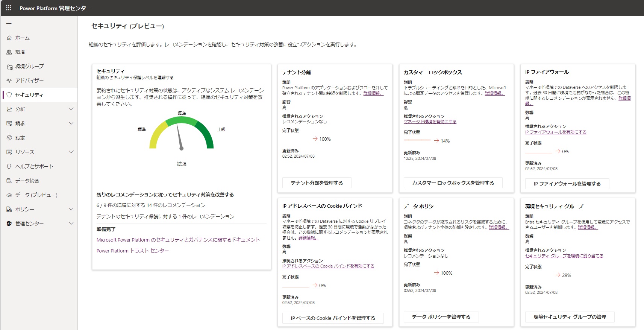Expand the 分析 menu chevron
This screenshot has width=644, height=330.
[x=71, y=109]
